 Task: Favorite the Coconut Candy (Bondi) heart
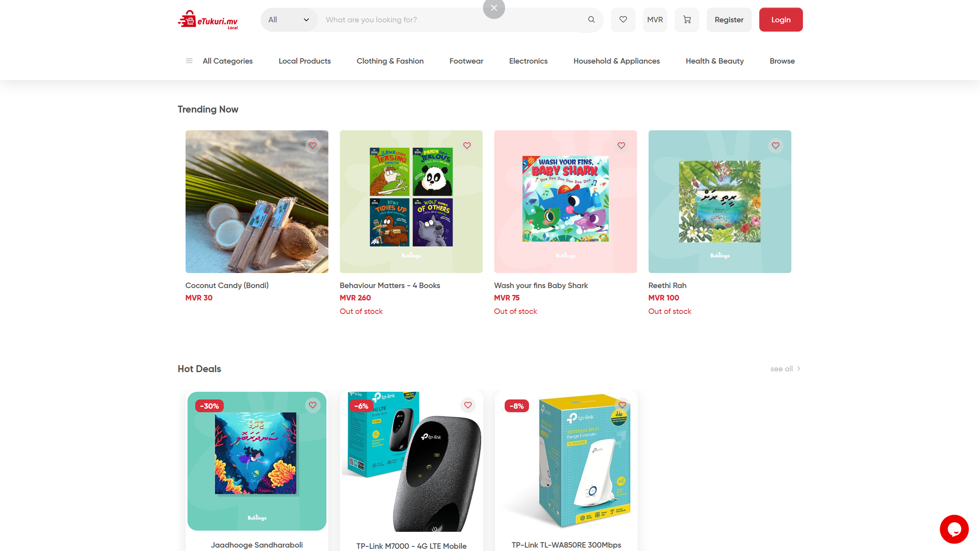(x=312, y=146)
